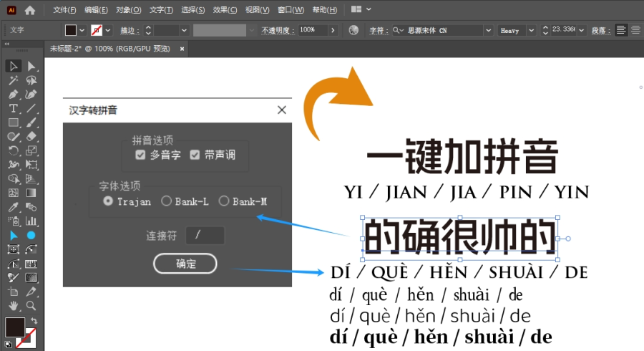
Task: Select the Rectangle tool
Action: pos(13,122)
